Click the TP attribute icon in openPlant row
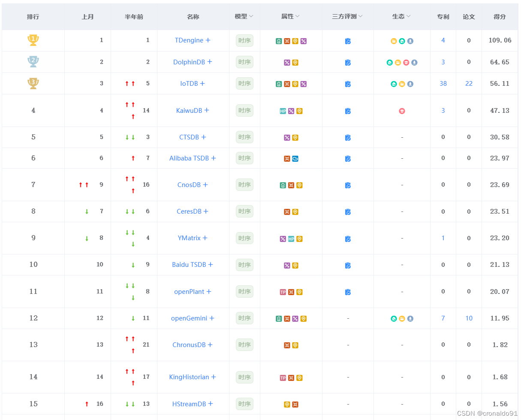524x420 pixels. point(283,292)
